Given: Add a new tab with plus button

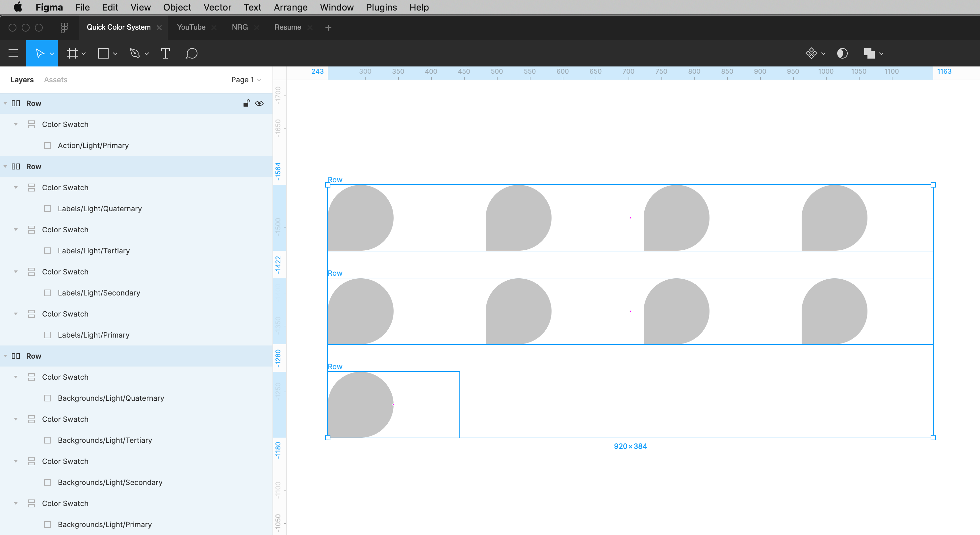Looking at the screenshot, I should (x=328, y=27).
